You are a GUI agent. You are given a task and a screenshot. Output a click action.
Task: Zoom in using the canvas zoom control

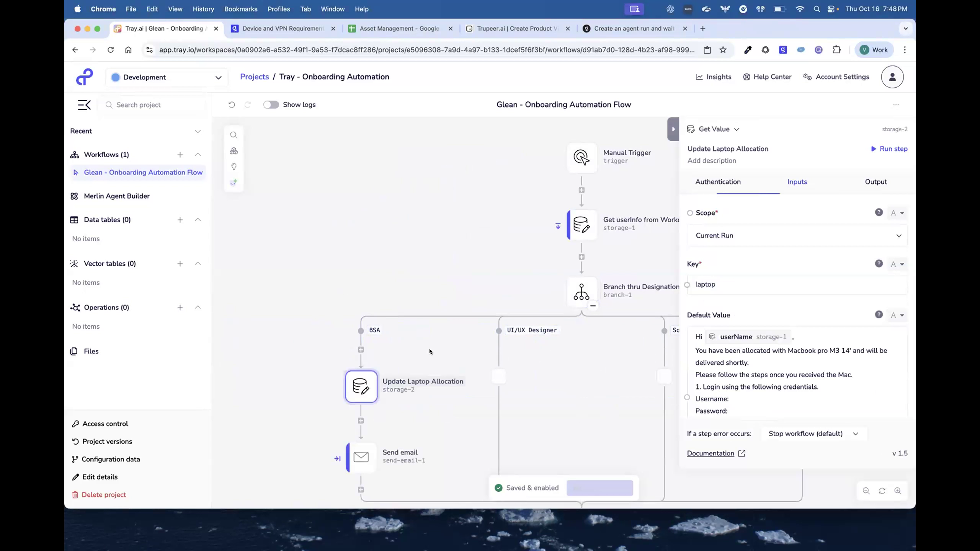point(898,491)
